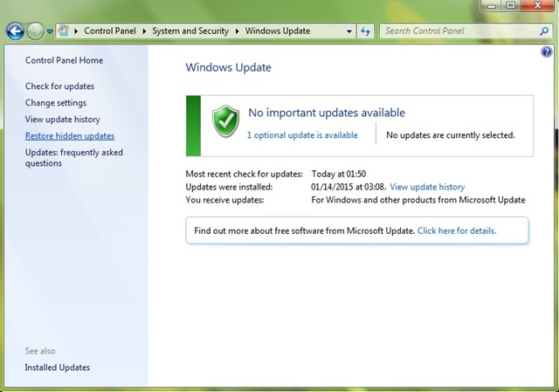Click the Refresh button in address bar
Viewport: 559px width, 392px height.
click(x=365, y=31)
